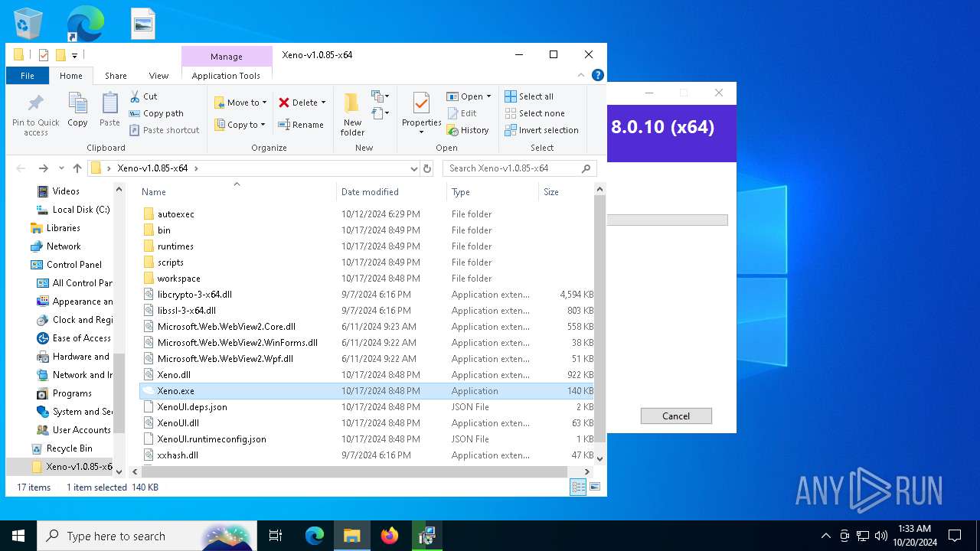
Task: Expand the address bar history dropdown
Action: pyautogui.click(x=414, y=168)
